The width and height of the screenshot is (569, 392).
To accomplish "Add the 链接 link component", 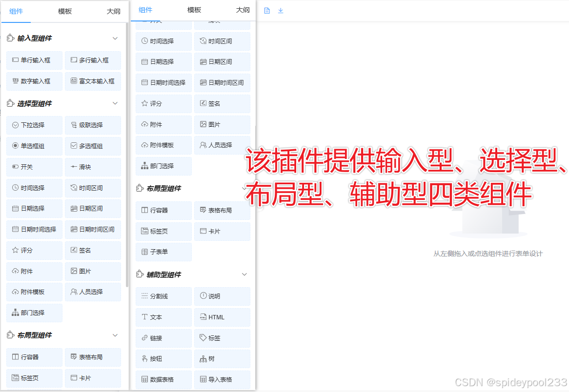I will point(163,338).
